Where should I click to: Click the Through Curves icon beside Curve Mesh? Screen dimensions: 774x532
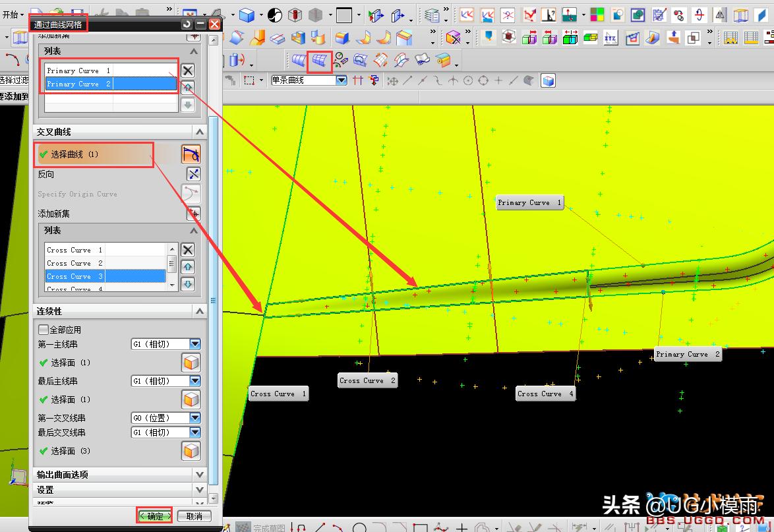tap(299, 61)
